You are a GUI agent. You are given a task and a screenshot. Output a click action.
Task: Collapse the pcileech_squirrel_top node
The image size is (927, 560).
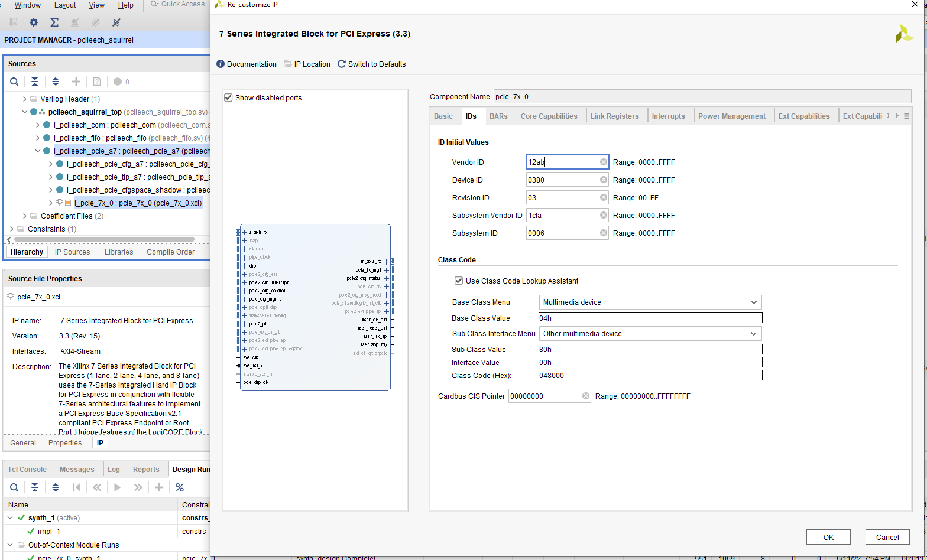click(x=24, y=112)
